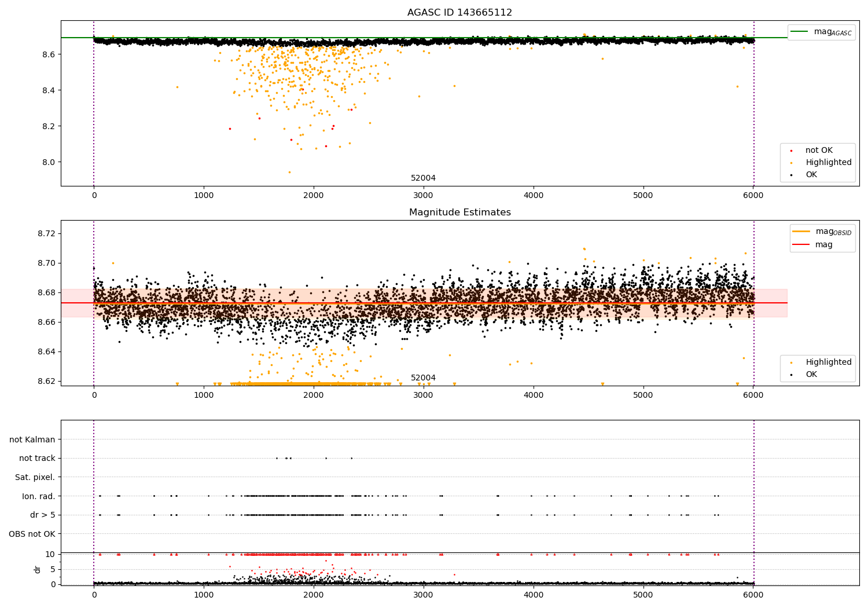Click the rotated 'dr' y-axis label
The width and height of the screenshot is (868, 608).
coord(38,569)
